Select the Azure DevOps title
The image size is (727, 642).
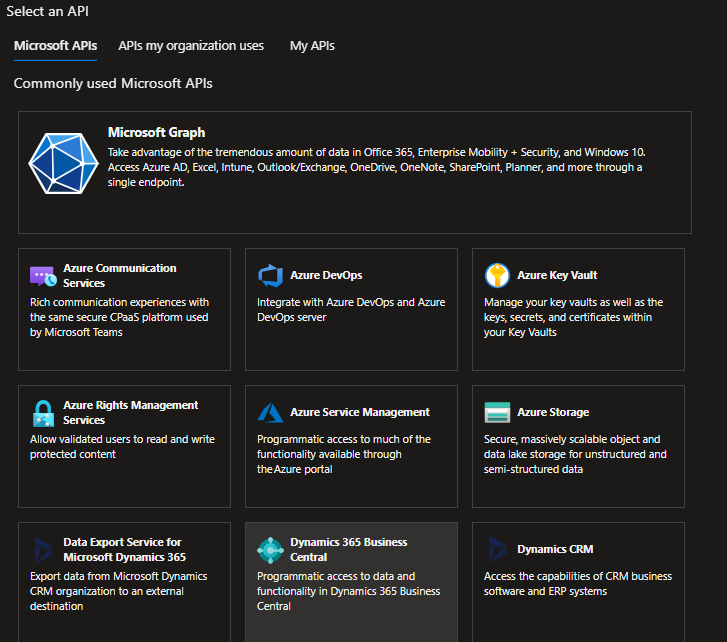(x=326, y=275)
